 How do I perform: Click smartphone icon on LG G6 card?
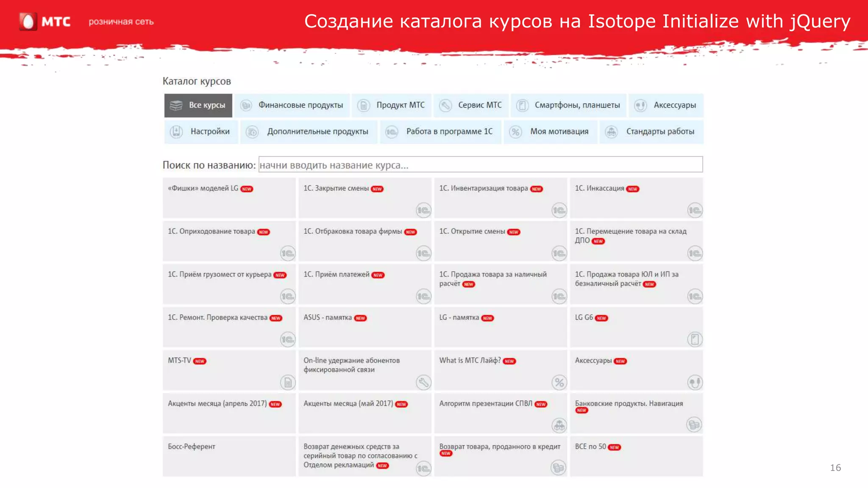point(695,339)
